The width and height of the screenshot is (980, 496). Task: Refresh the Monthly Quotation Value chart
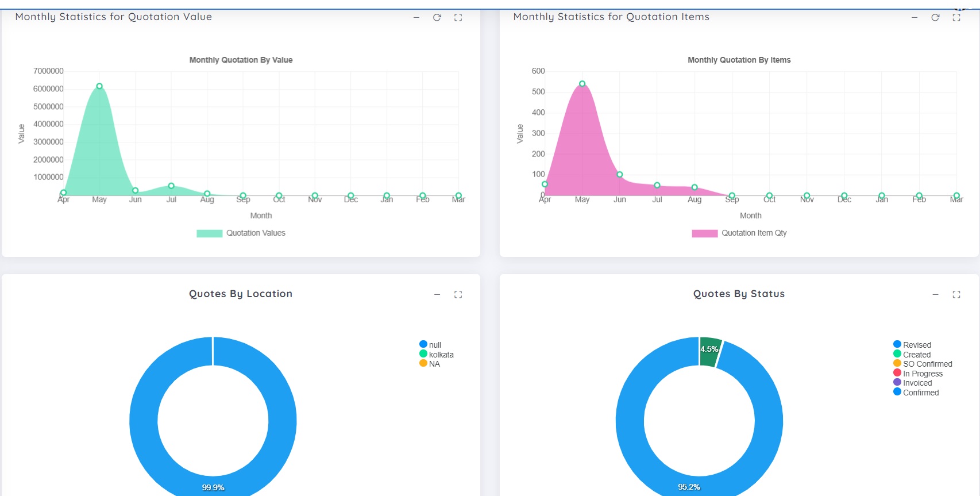tap(437, 18)
